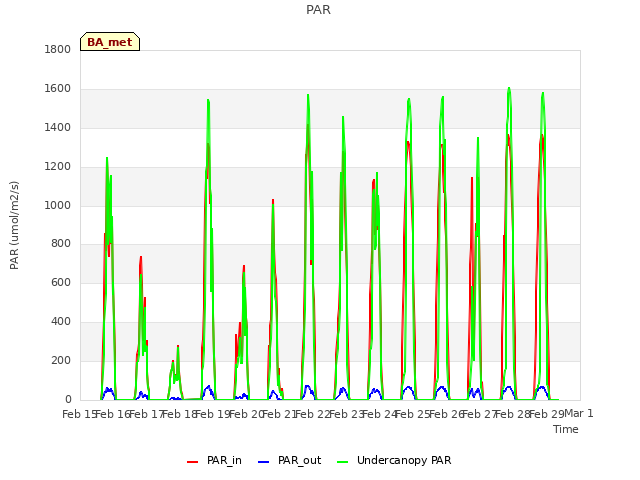Click the Feb 15 x-axis label
Screen dimensions: 640x480
(x=79, y=414)
